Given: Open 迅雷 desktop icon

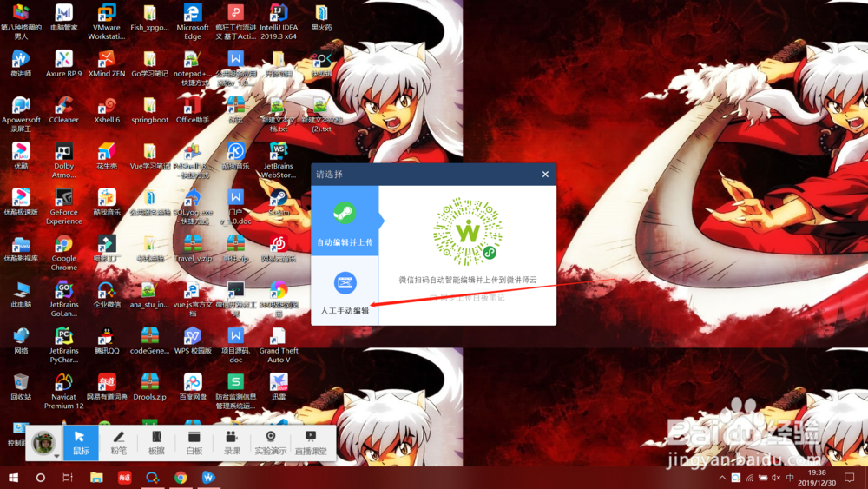Looking at the screenshot, I should (x=279, y=387).
